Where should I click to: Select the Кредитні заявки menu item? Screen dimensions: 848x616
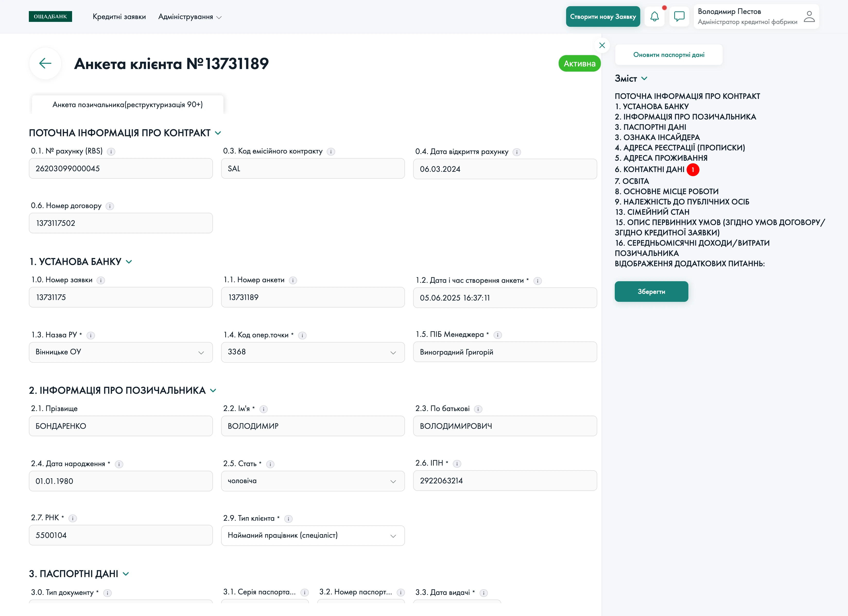coord(119,17)
